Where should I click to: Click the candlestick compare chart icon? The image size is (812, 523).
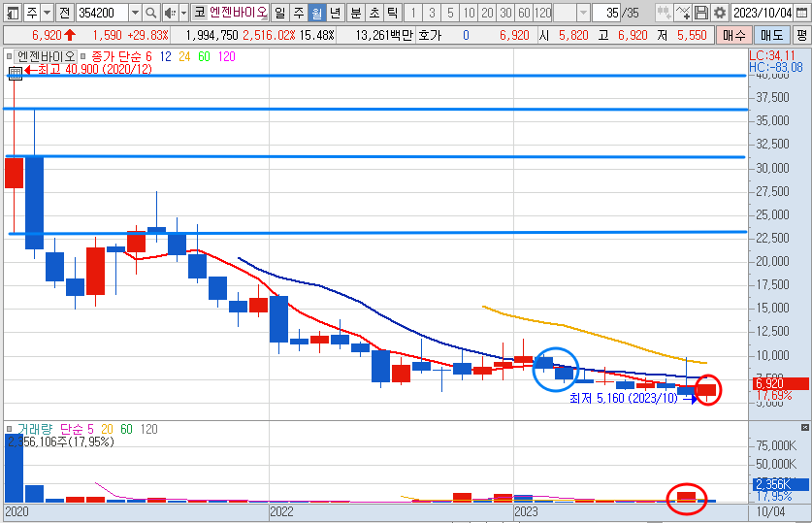664,12
